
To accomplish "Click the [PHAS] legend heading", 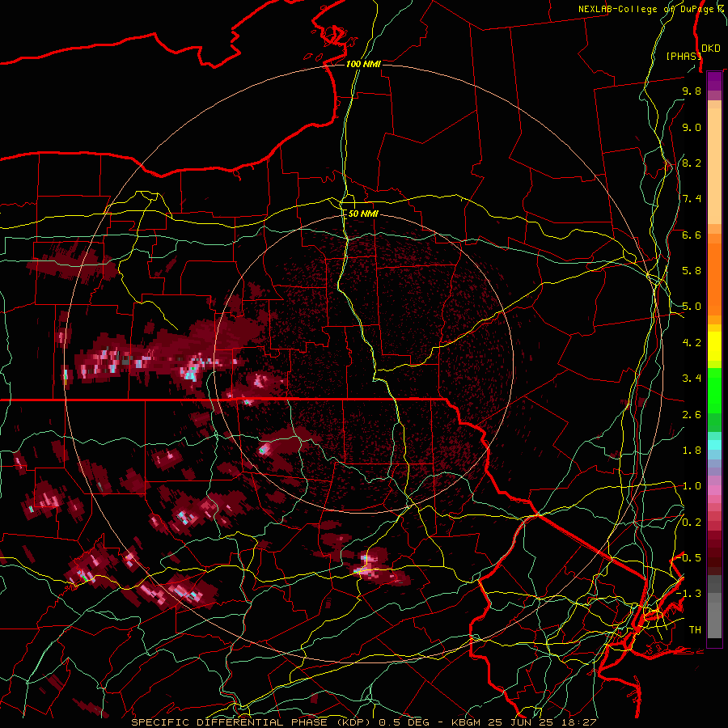I will tap(684, 56).
